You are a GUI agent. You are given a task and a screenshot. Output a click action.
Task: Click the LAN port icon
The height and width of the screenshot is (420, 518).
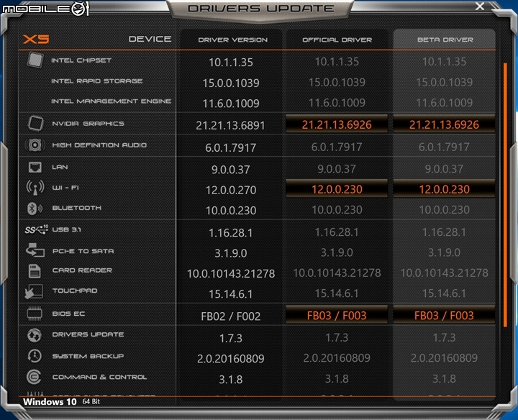point(35,167)
